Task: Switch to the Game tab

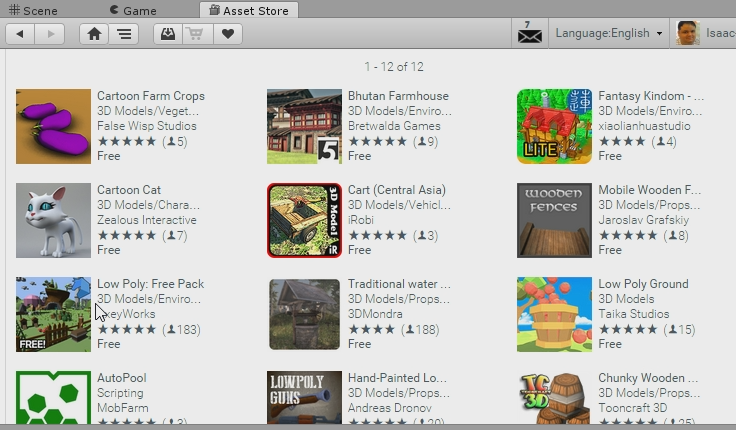Action: click(x=133, y=10)
